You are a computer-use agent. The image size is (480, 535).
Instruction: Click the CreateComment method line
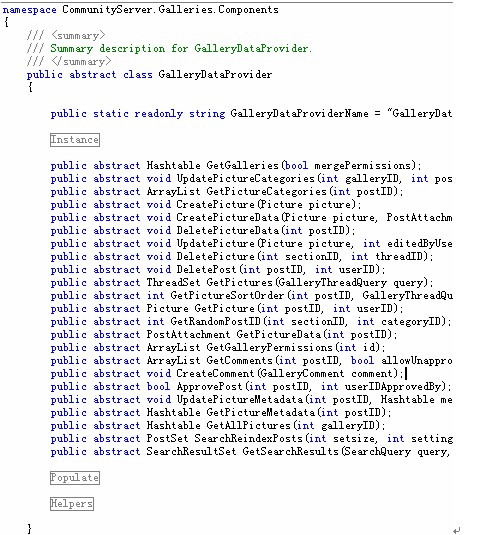(x=227, y=373)
